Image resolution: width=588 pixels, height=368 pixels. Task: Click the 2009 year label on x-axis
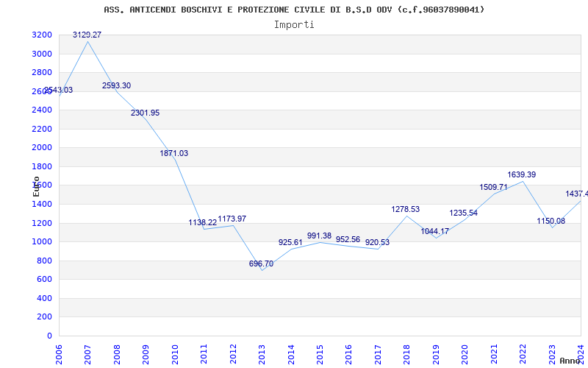coord(146,355)
